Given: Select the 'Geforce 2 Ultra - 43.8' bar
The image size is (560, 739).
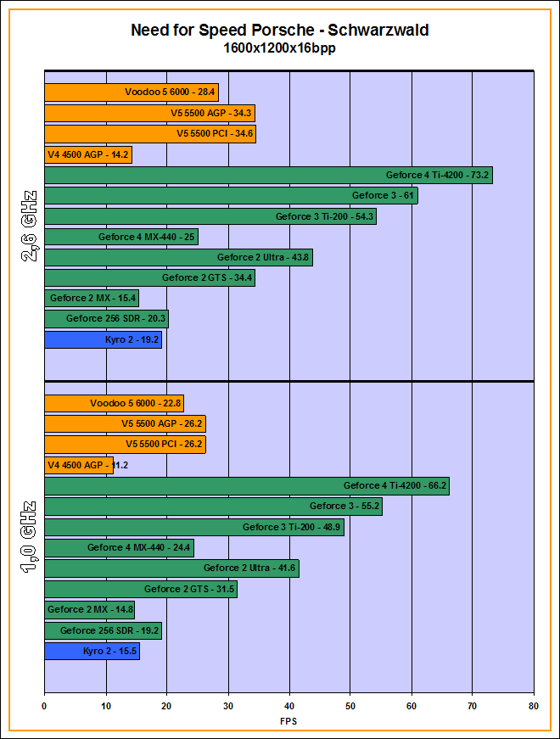Looking at the screenshot, I should point(178,257).
